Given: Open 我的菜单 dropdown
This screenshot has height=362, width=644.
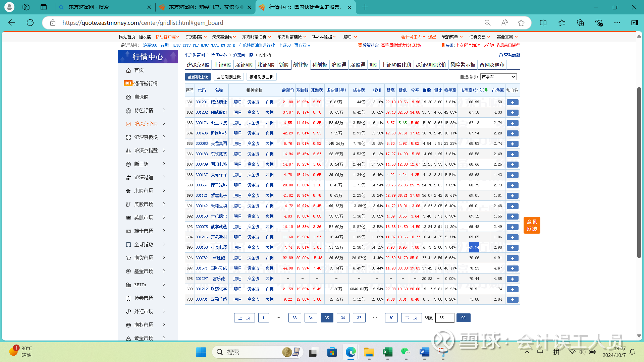Looking at the screenshot, I should tap(452, 37).
